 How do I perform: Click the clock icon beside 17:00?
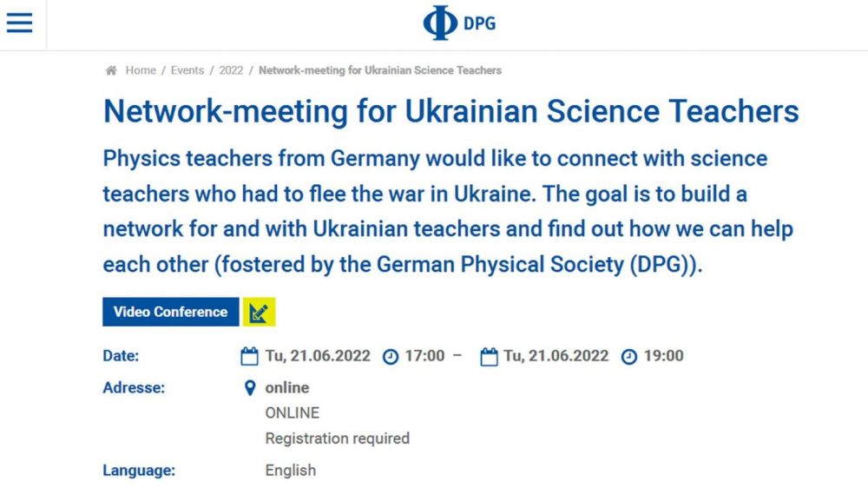tap(391, 357)
